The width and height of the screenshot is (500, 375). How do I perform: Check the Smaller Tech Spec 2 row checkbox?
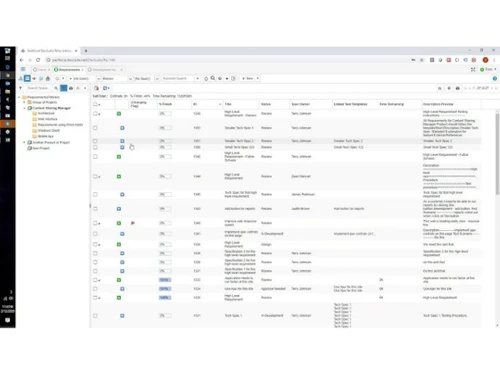(95, 141)
